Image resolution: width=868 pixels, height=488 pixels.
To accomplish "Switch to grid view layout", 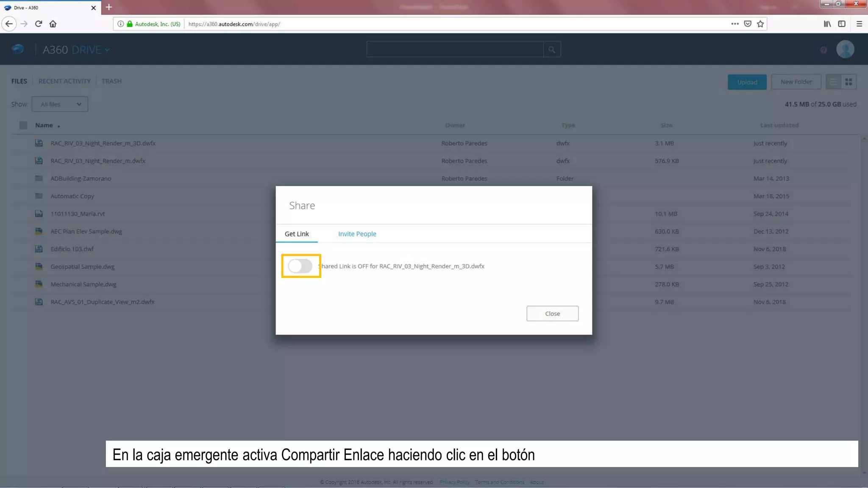I will tap(849, 82).
